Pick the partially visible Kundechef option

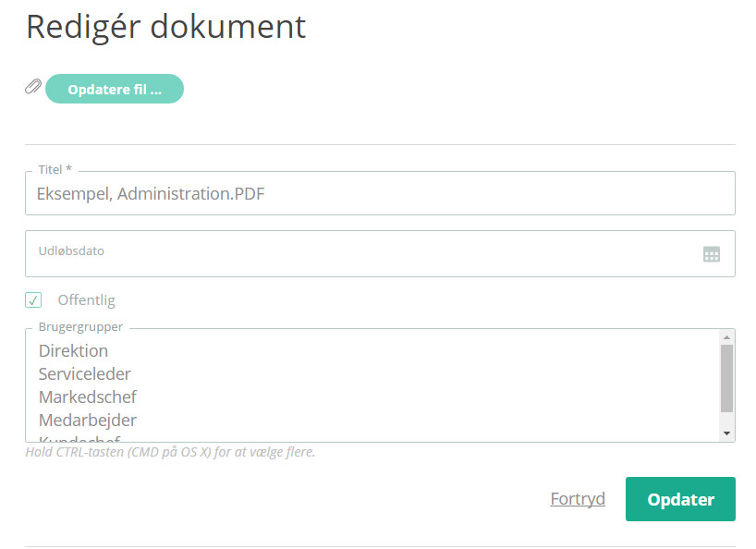(79, 438)
